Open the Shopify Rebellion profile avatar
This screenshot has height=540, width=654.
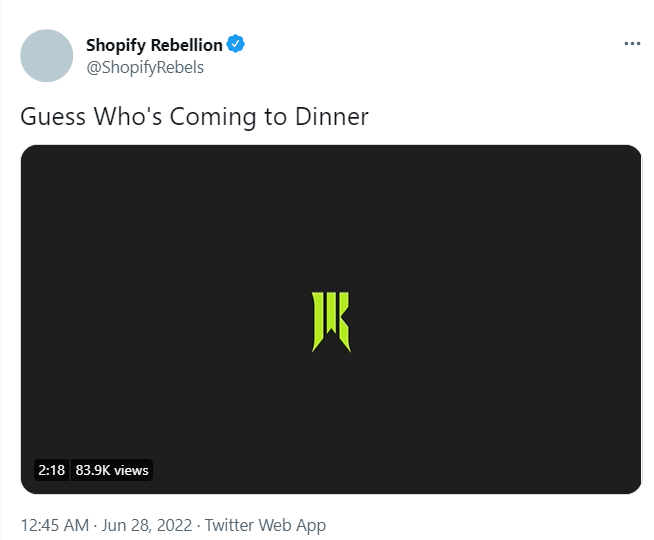coord(46,55)
